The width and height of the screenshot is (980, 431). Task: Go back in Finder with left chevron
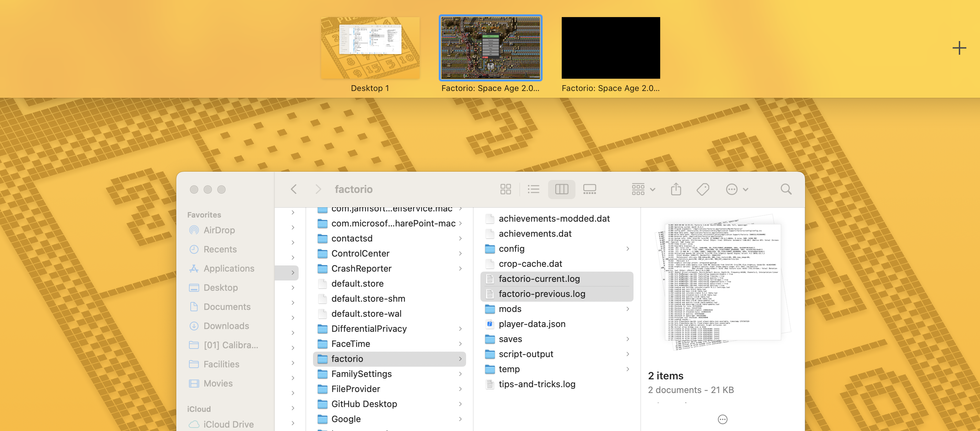(294, 189)
